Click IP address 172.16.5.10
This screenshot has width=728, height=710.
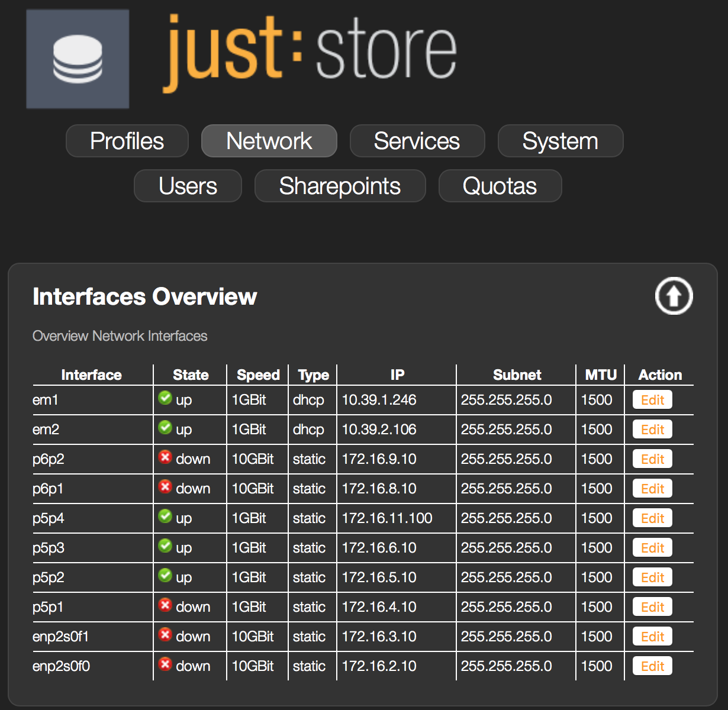point(379,577)
